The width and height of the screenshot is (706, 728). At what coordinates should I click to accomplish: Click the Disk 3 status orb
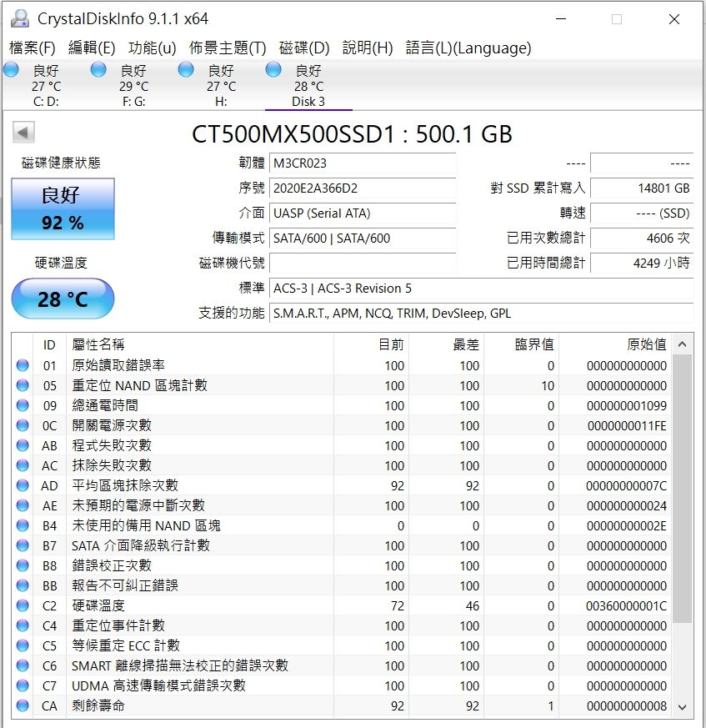click(273, 70)
